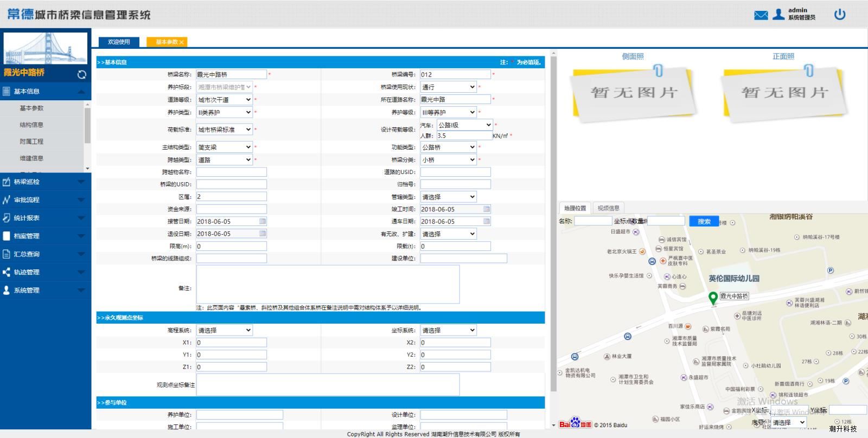Click the 基本信息 sidebar icon
Image resolution: width=868 pixels, height=438 pixels.
pos(7,92)
